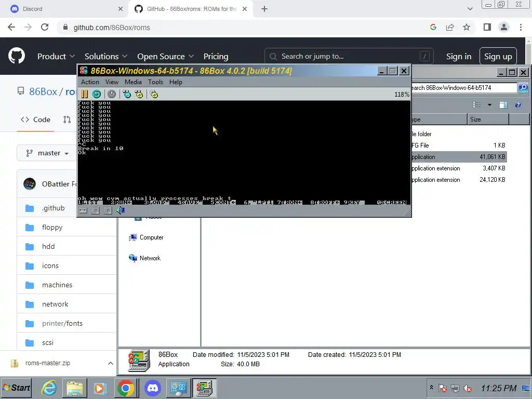The width and height of the screenshot is (532, 399).
Task: Bookmark this page with the star icon
Action: [x=467, y=27]
